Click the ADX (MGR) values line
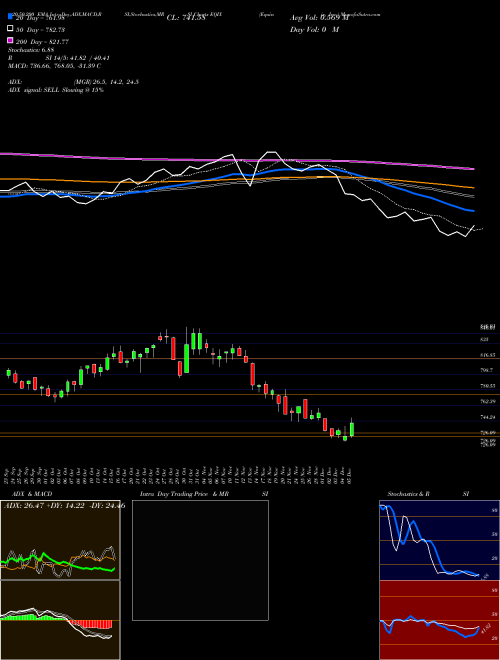The image size is (500, 660). click(x=73, y=82)
